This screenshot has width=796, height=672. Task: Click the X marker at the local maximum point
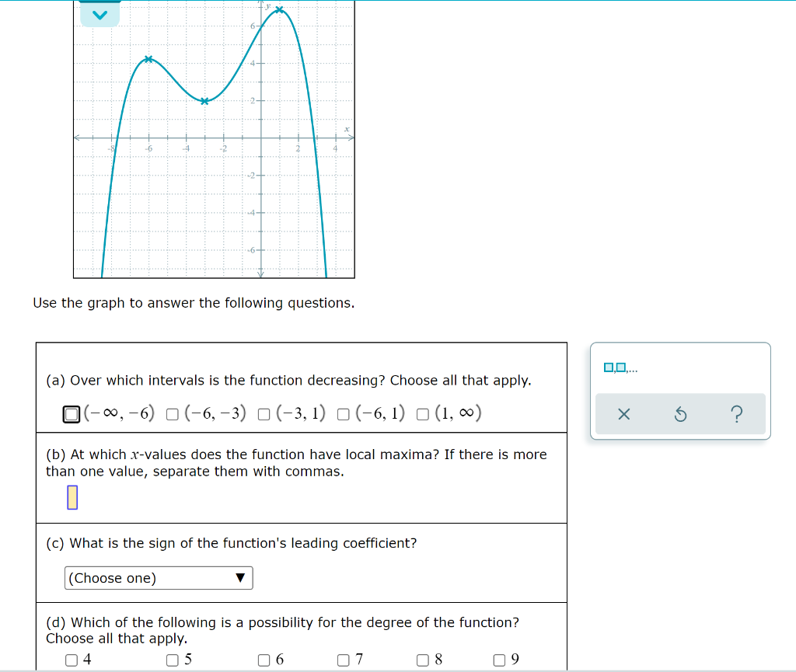(278, 10)
